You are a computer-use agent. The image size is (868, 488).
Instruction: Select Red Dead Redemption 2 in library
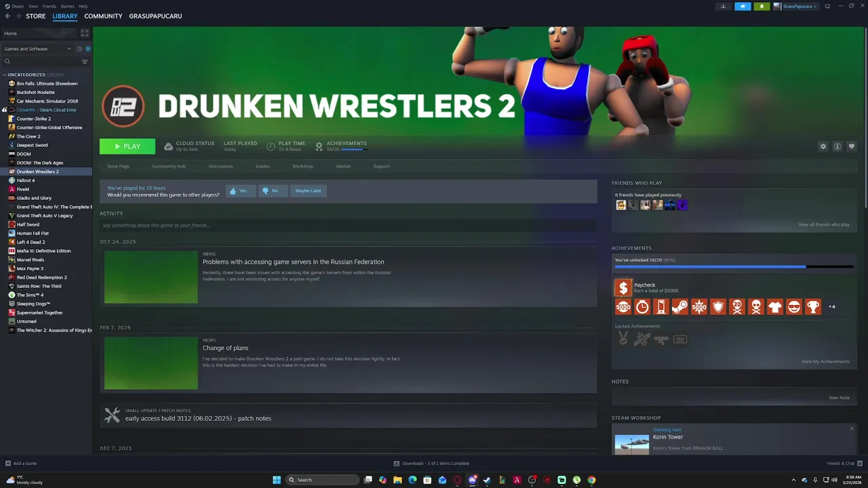click(42, 277)
